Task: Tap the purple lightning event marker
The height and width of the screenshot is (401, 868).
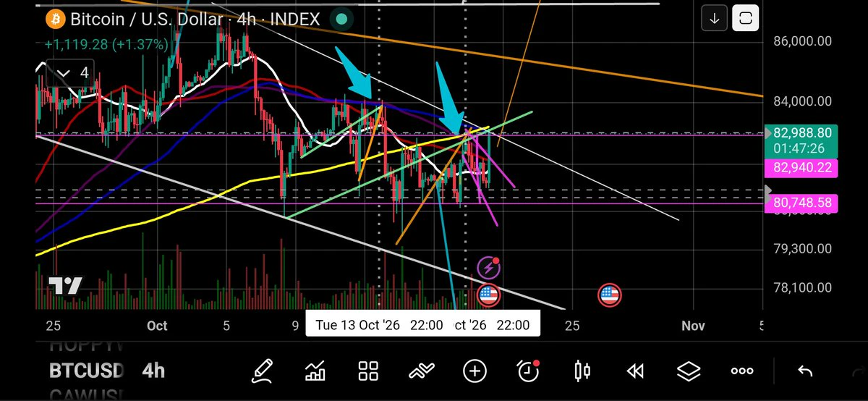Action: point(490,268)
